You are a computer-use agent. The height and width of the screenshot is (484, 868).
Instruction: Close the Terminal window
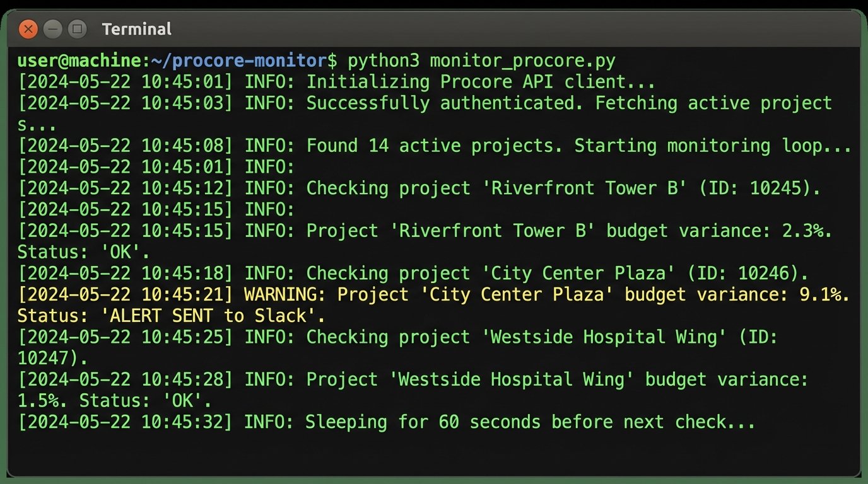pos(28,29)
